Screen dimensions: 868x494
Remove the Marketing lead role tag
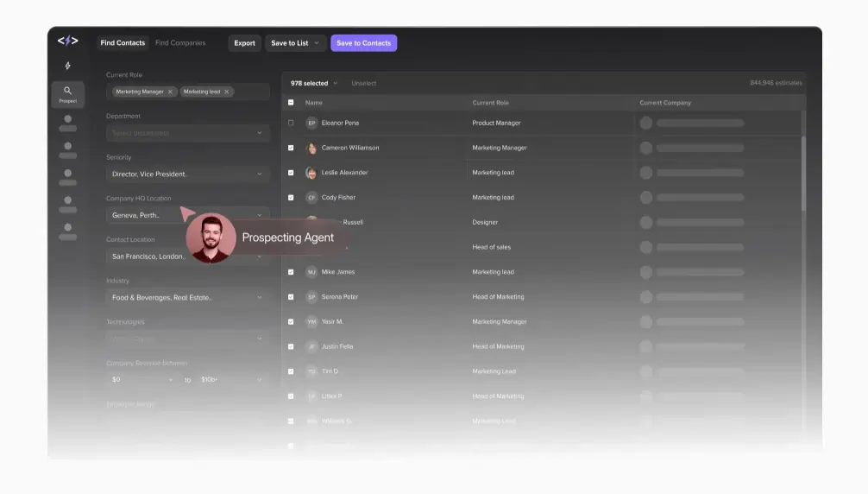point(227,92)
